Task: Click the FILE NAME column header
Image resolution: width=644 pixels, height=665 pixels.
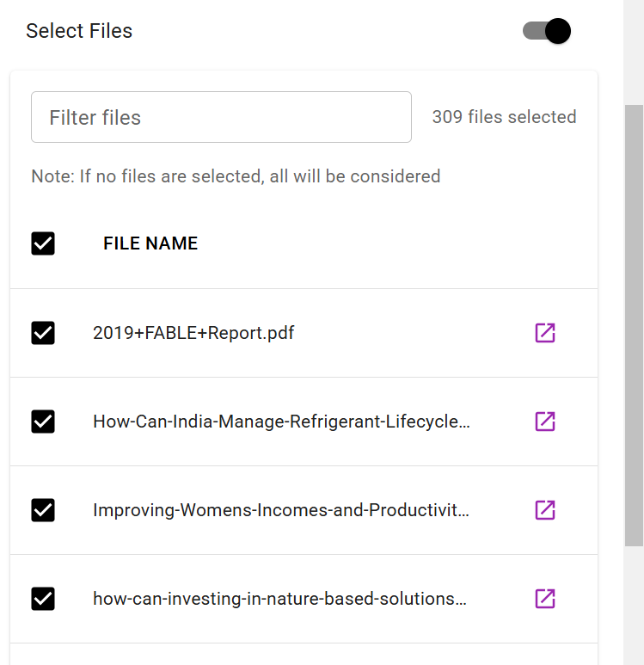Action: click(x=150, y=243)
